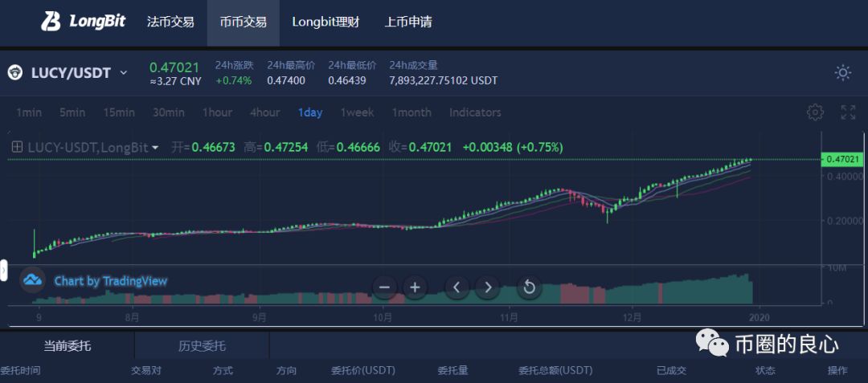
Task: Open the LUCY/USDT pair dropdown
Action: [x=124, y=73]
